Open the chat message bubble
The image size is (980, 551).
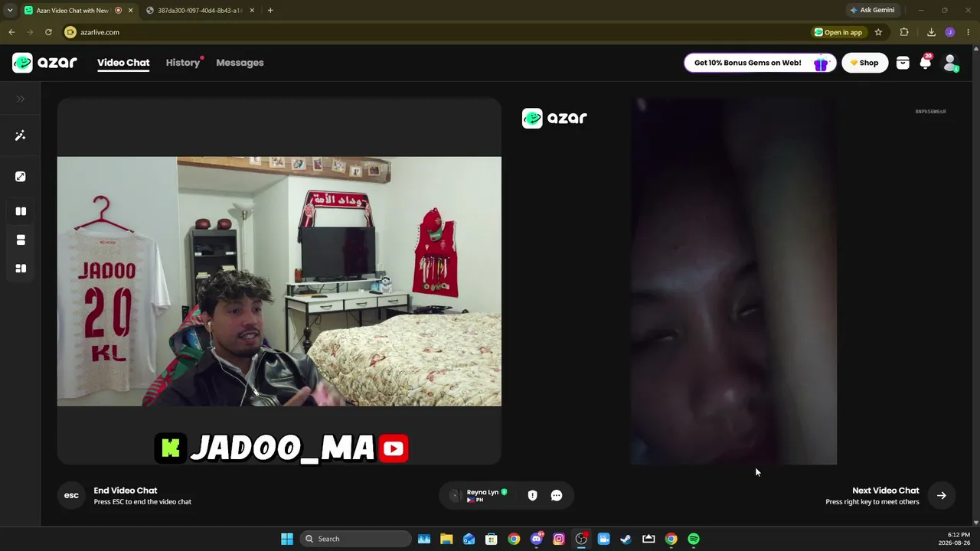click(557, 495)
